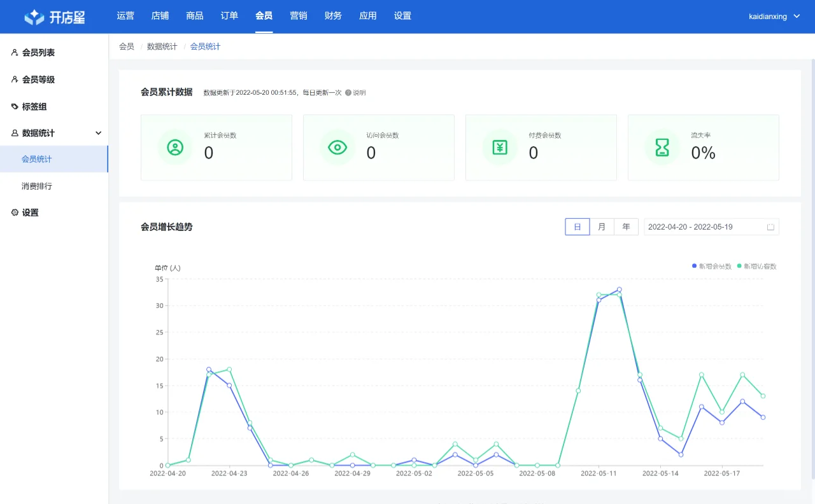Follow the 数据统计 breadcrumb link
Screen dimensions: 815x504
[161, 46]
